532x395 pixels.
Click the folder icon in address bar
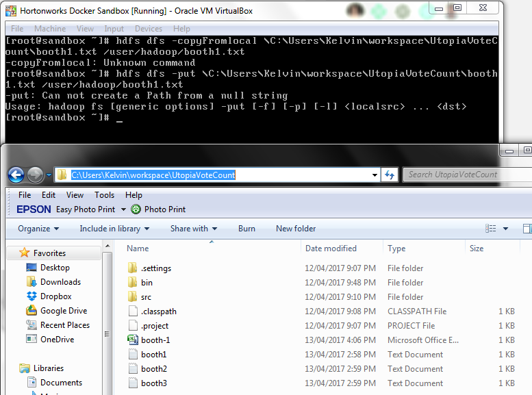click(x=62, y=175)
